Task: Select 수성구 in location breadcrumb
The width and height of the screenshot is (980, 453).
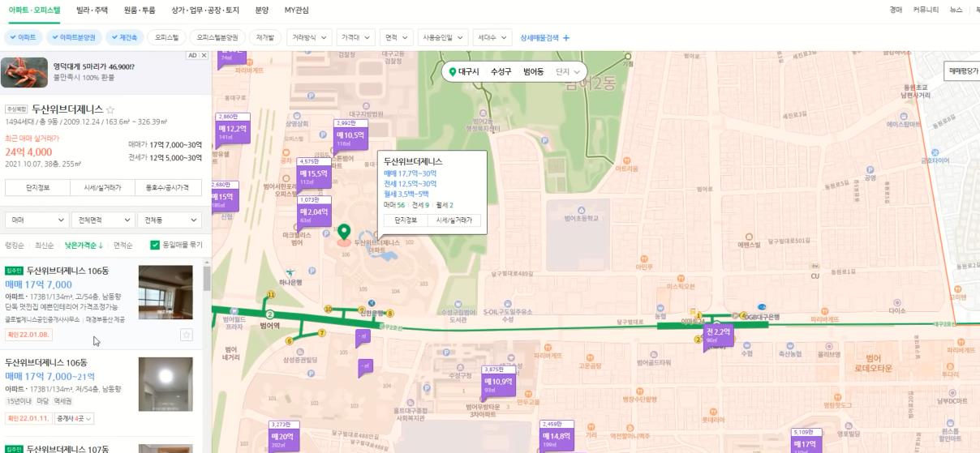Action: [x=501, y=71]
